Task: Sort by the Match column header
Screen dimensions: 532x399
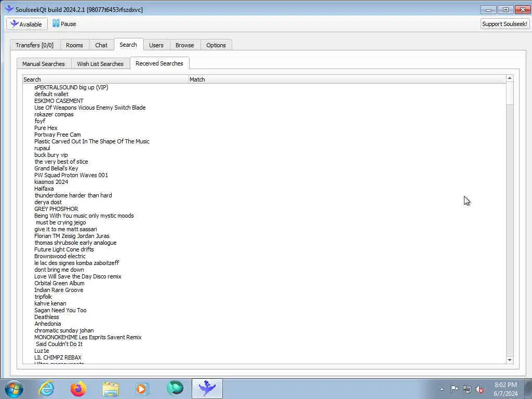Action: pos(347,79)
